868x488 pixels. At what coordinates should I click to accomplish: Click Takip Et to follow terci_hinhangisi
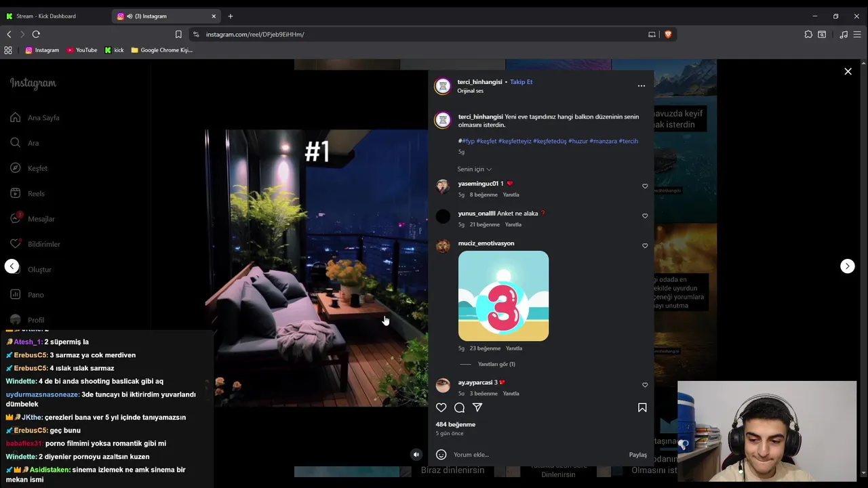521,82
